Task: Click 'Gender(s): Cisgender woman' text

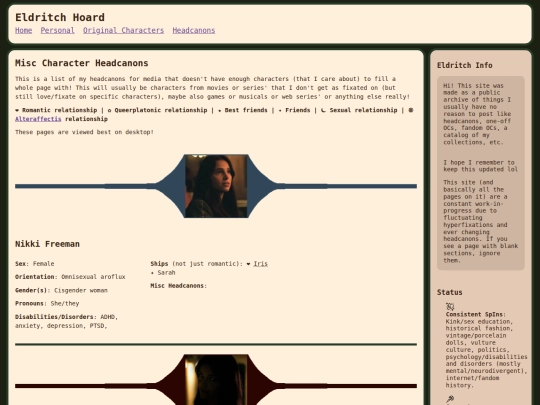Action: tap(61, 290)
